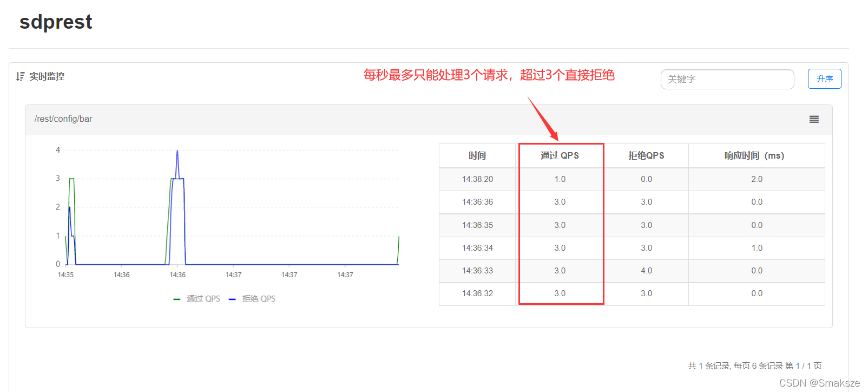Click the 1.0 pass QPS in row 14:38:20
The image size is (868, 392).
560,179
